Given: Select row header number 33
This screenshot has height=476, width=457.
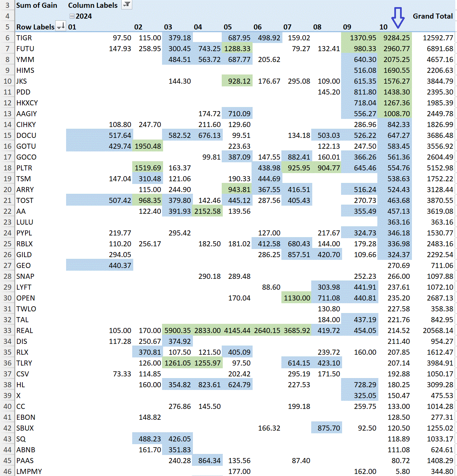Looking at the screenshot, I should (x=7, y=331).
